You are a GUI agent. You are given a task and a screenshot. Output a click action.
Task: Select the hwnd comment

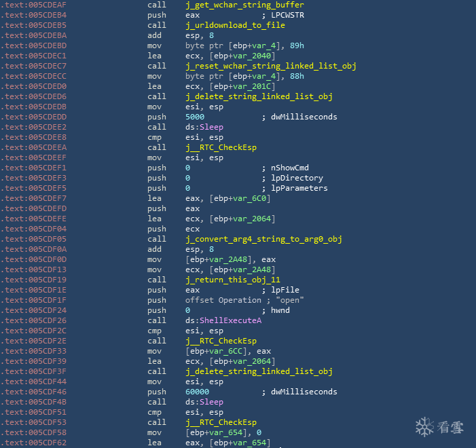(280, 310)
